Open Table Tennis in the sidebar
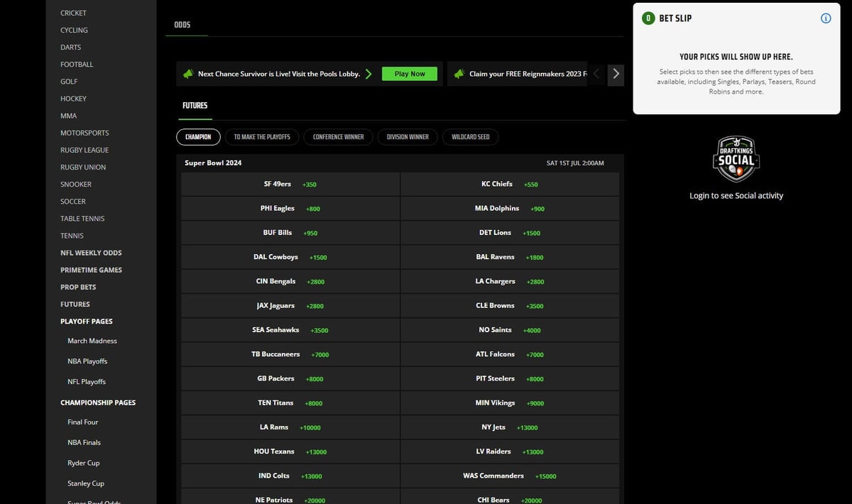Image resolution: width=852 pixels, height=504 pixels. coord(82,219)
